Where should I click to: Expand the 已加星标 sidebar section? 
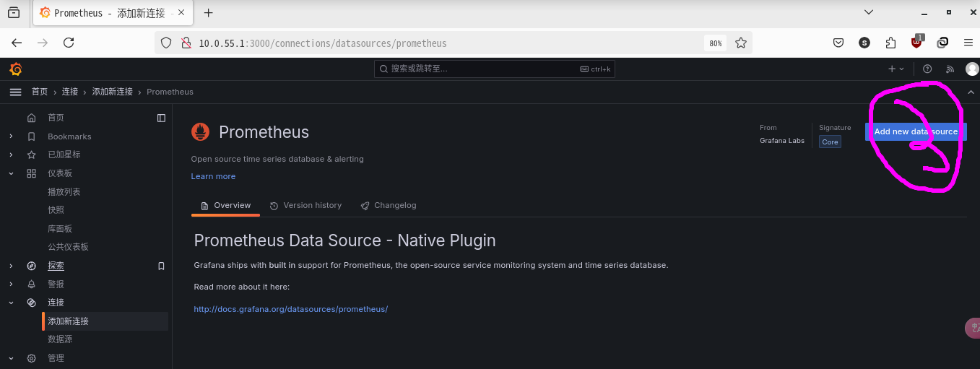pyautogui.click(x=11, y=155)
